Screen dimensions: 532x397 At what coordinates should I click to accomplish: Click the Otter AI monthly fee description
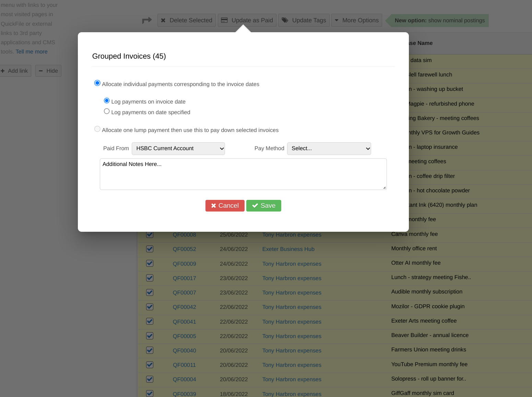coord(416,263)
